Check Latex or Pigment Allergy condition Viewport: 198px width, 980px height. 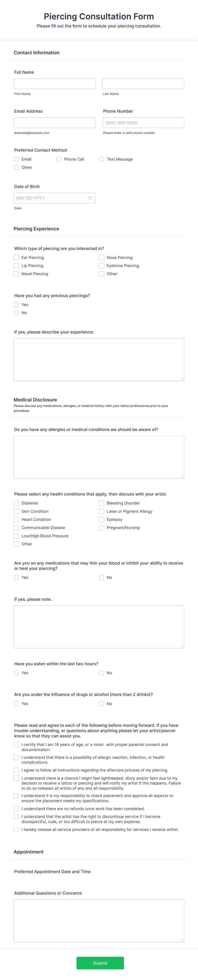[102, 511]
